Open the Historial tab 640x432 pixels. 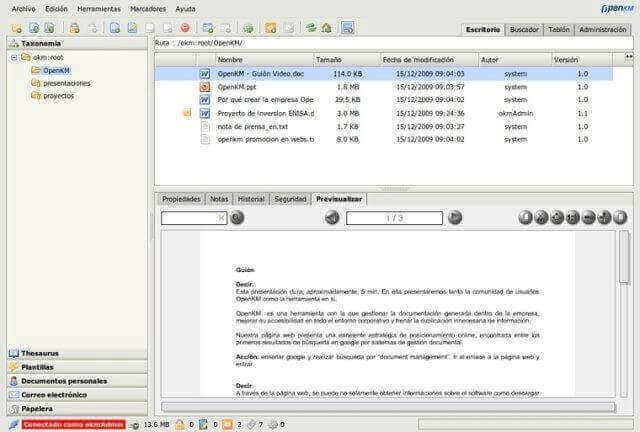click(x=251, y=199)
